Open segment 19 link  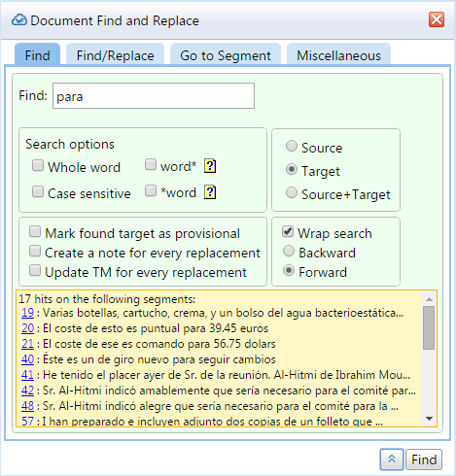[27, 313]
